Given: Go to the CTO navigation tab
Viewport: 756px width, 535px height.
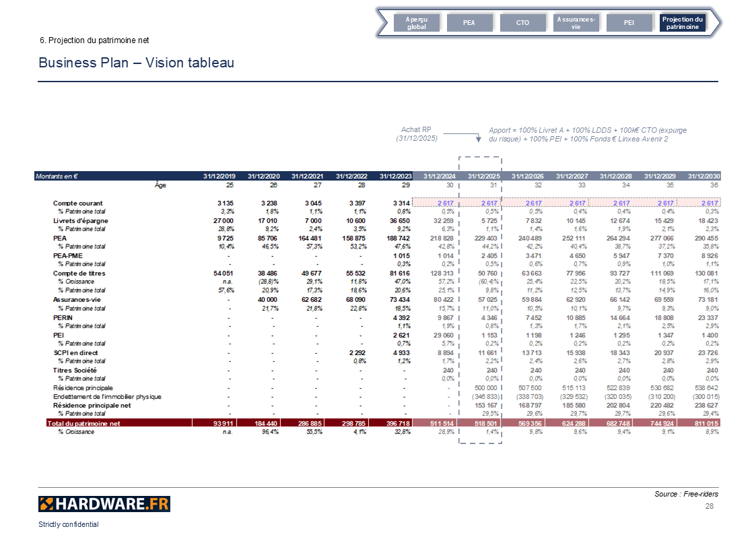Looking at the screenshot, I should (x=523, y=23).
